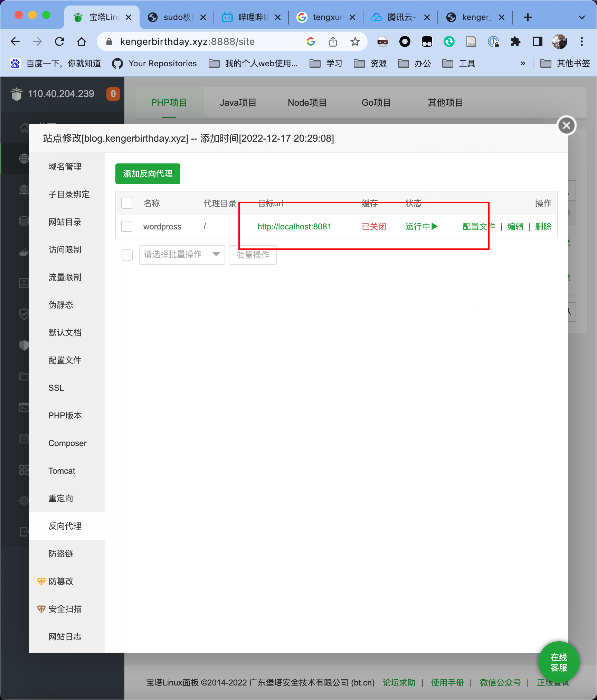This screenshot has height=700, width=597.
Task: Open 办公 bookmark folder
Action: click(414, 64)
